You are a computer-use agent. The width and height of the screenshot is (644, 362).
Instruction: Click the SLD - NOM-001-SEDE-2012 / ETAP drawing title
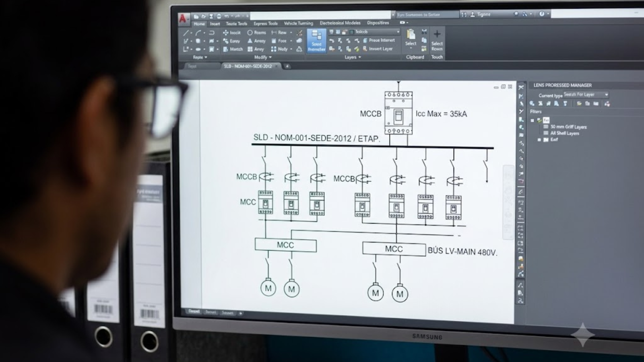click(316, 138)
